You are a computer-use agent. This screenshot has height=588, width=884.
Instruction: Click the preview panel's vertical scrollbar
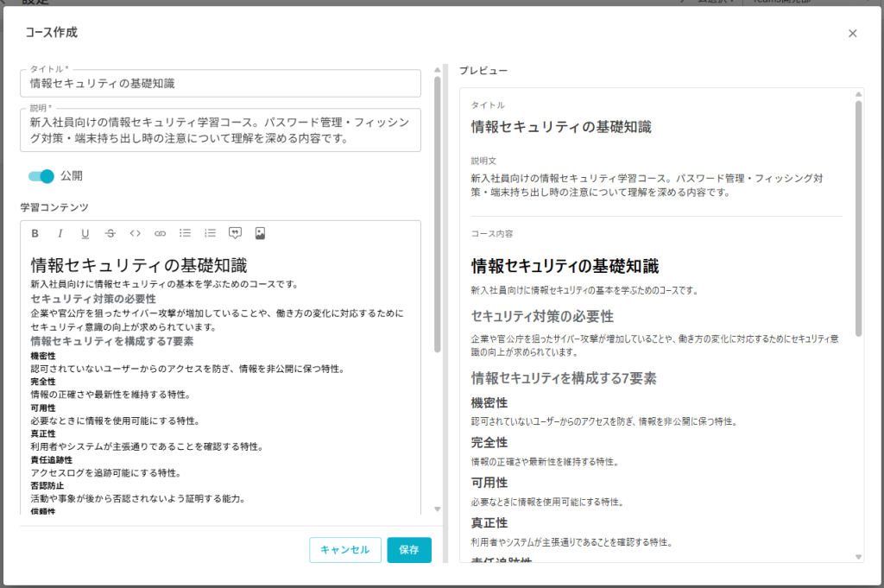pos(859,216)
